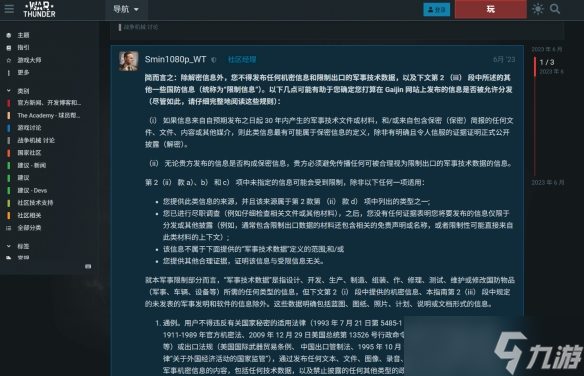The image size is (584, 376).
Task: Toggle light/dark theme sun icon
Action: 538,9
